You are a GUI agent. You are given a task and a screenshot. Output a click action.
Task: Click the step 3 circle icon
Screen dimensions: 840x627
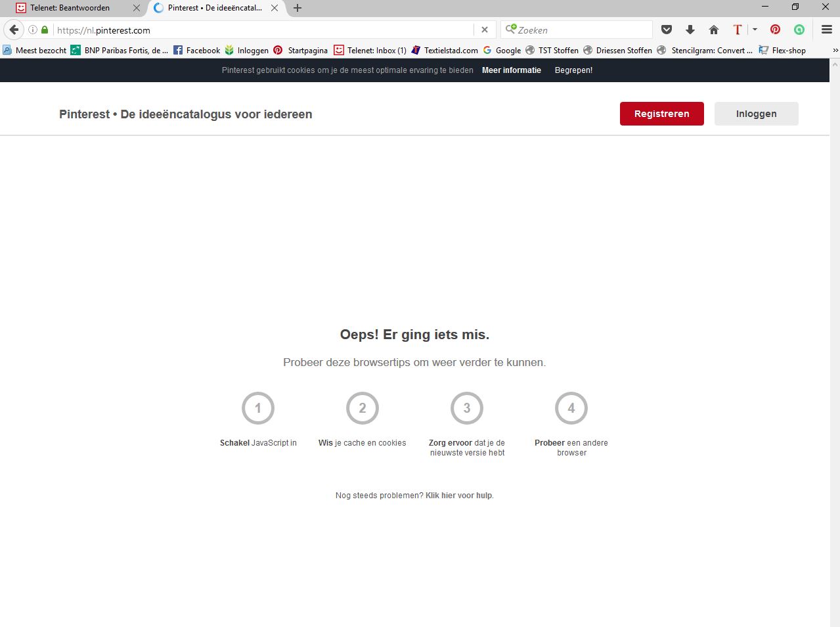click(467, 408)
